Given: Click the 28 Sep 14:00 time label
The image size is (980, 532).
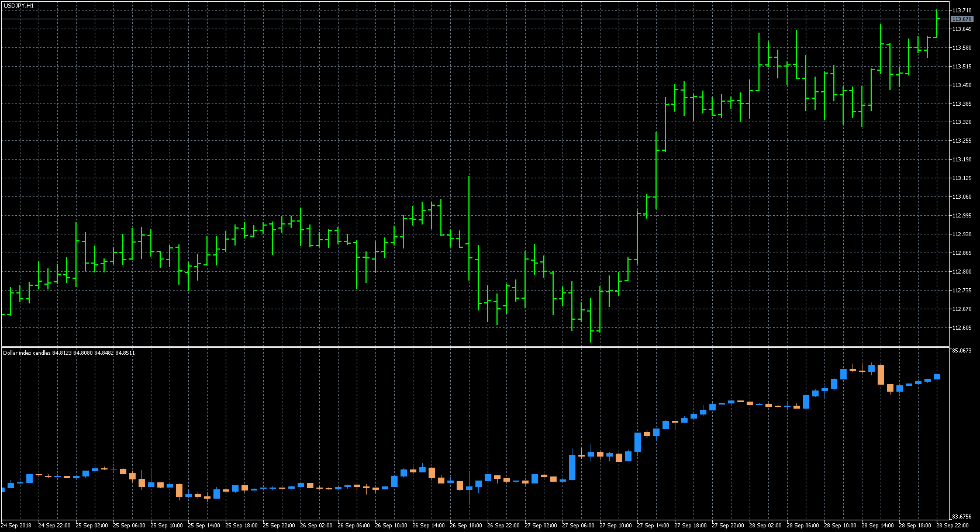Looking at the screenshot, I should [x=878, y=526].
